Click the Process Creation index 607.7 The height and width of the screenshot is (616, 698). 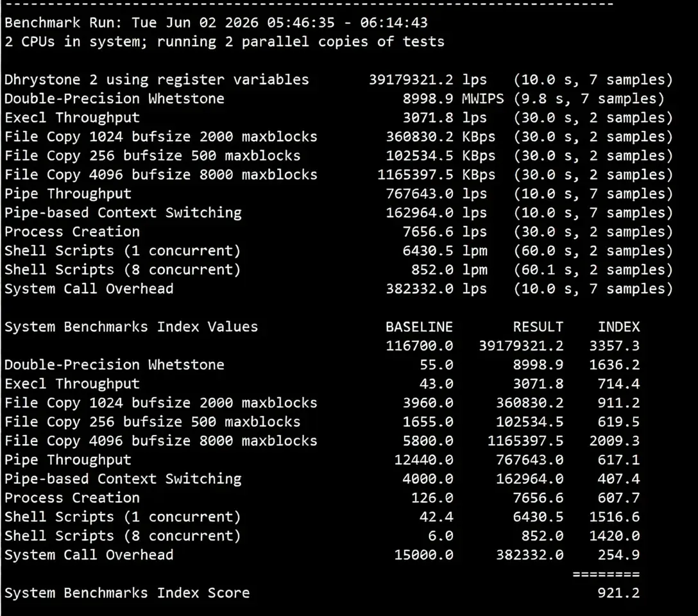click(618, 497)
